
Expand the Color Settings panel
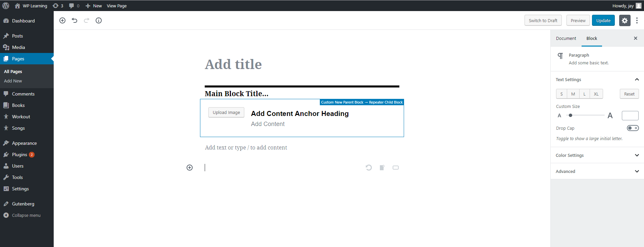(597, 155)
